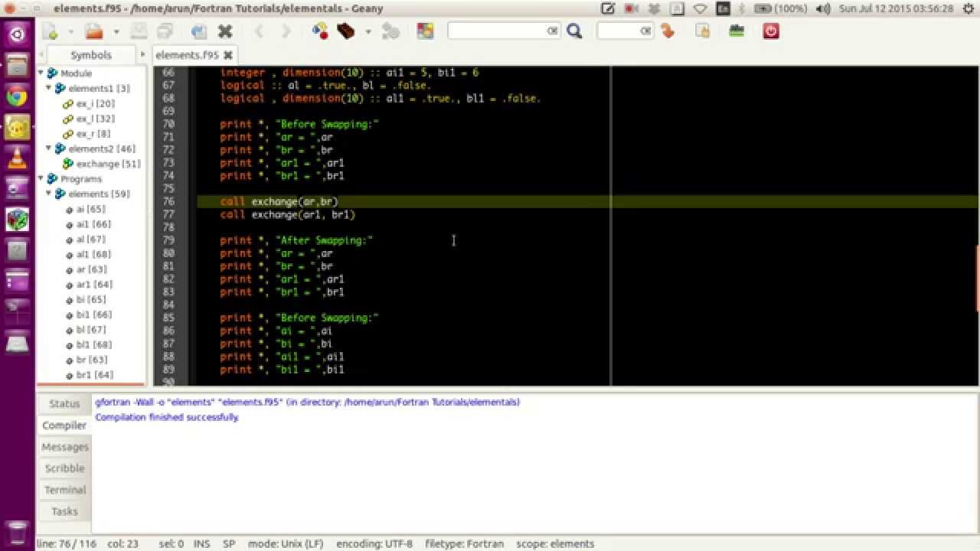Open the New file template dropdown arrow
Viewport: 980px width, 551px height.
pyautogui.click(x=70, y=31)
